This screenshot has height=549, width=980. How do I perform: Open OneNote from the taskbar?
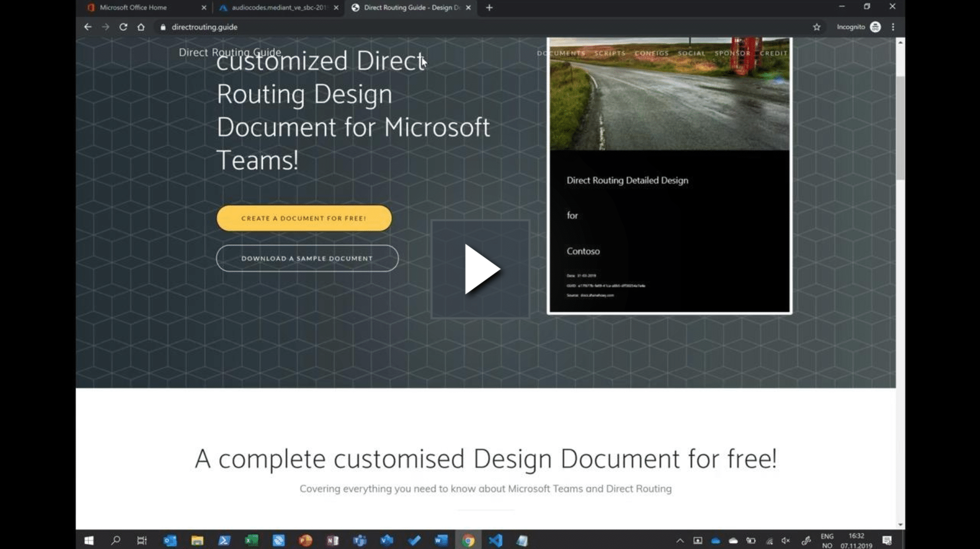[x=333, y=540]
